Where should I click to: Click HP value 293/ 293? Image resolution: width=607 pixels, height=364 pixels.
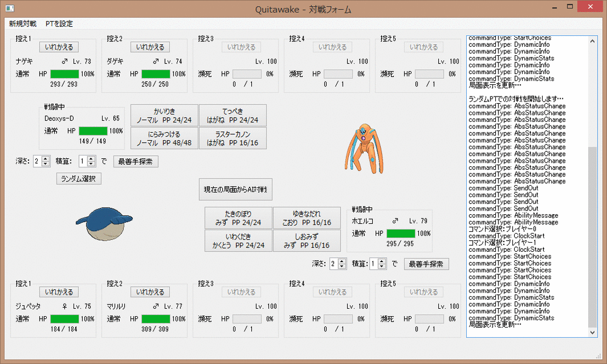[x=64, y=84]
